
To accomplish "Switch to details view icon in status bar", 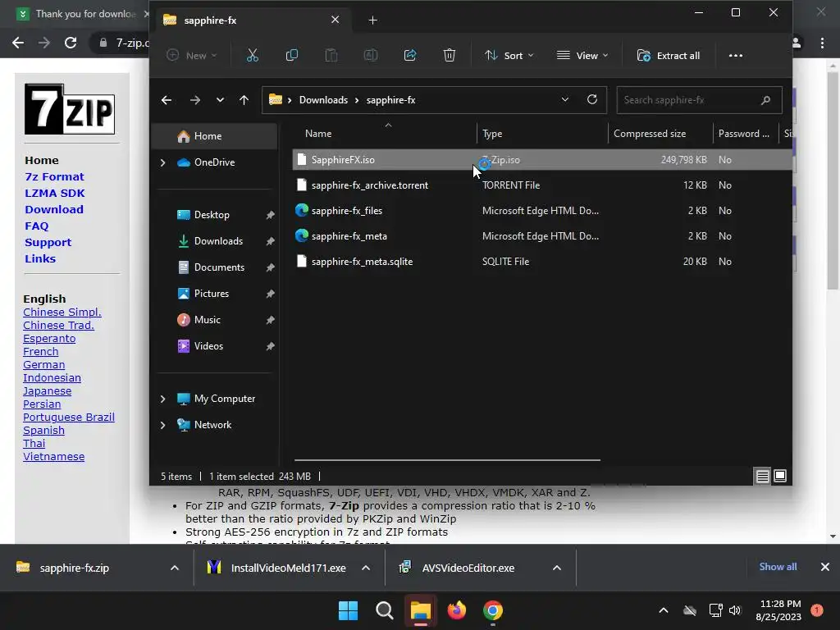I will click(x=762, y=476).
